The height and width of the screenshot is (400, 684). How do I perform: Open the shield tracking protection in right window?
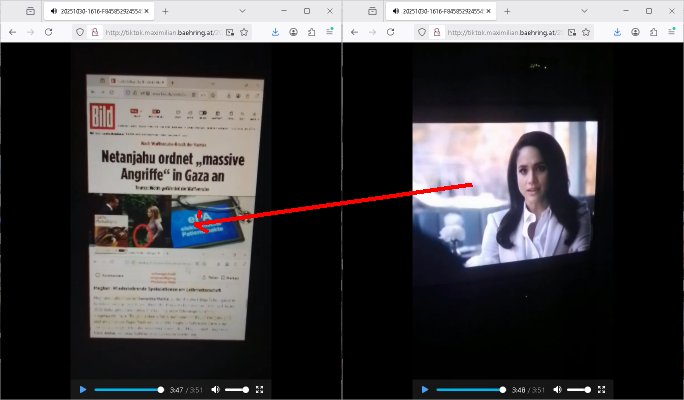tap(422, 32)
